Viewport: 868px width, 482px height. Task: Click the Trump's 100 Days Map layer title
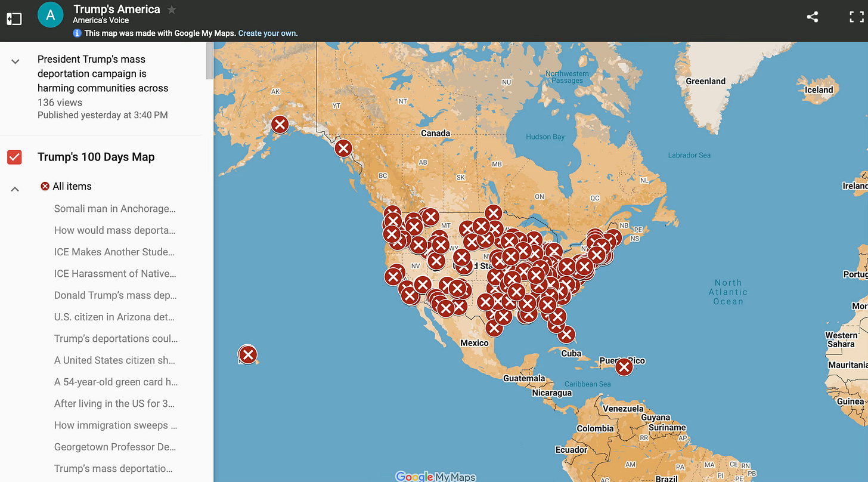click(x=96, y=157)
